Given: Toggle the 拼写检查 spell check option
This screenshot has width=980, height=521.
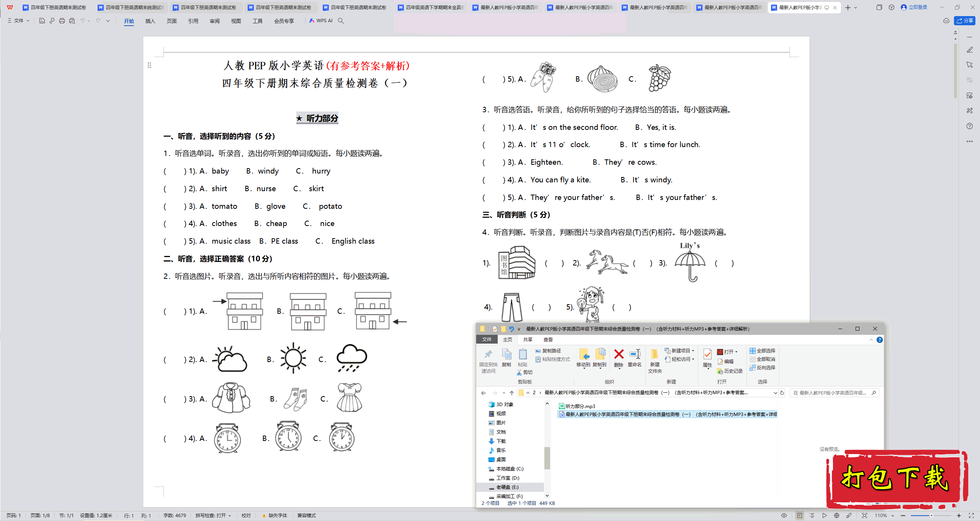Looking at the screenshot, I should pos(213,516).
